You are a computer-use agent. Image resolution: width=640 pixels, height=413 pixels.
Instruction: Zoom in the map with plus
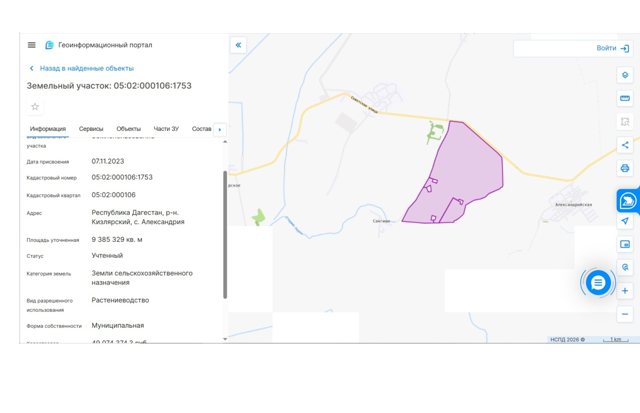[x=624, y=291]
